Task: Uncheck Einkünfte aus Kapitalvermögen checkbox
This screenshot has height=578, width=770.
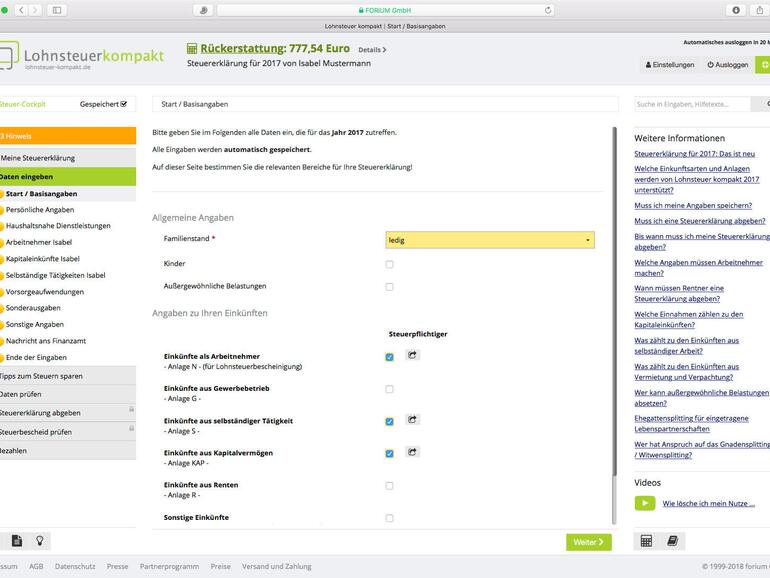Action: point(389,453)
